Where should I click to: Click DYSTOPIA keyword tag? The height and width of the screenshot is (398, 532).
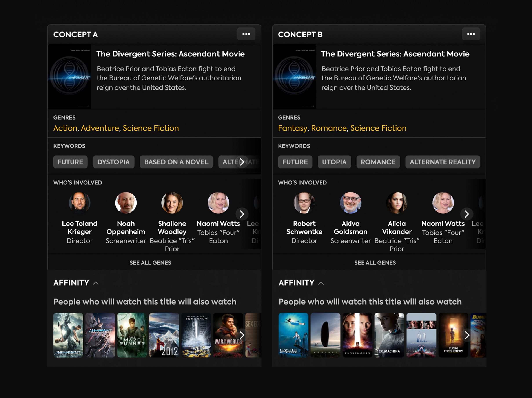113,162
